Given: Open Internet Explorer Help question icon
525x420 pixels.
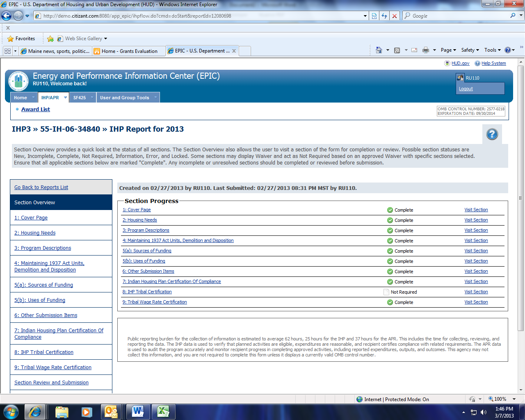Looking at the screenshot, I should (508, 50).
